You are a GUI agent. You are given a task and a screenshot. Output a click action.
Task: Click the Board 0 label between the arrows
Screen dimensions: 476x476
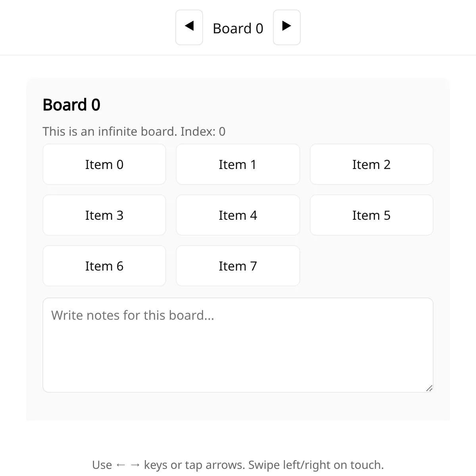238,29
